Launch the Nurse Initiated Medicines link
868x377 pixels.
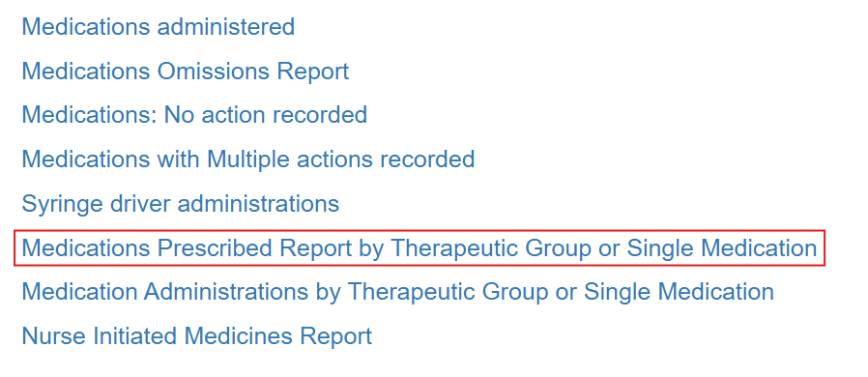196,336
